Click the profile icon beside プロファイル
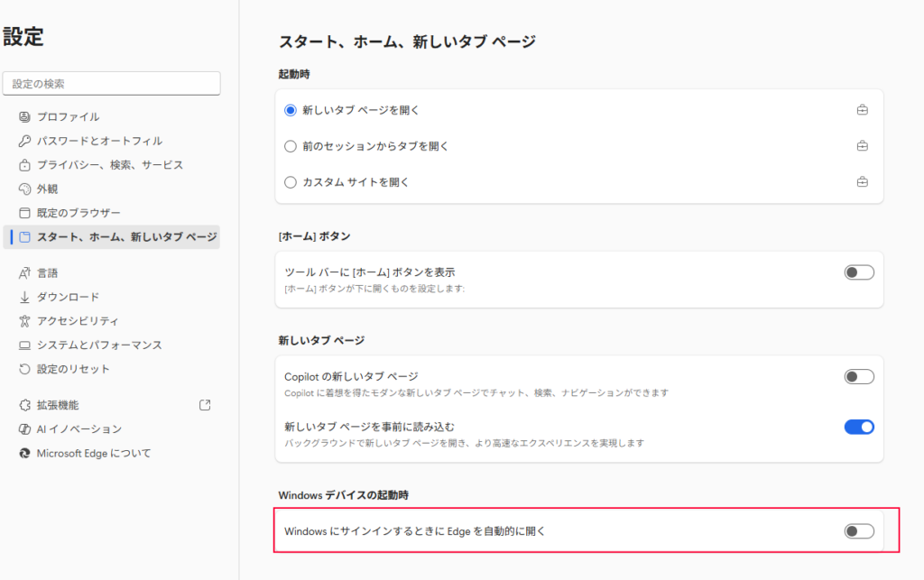 coord(24,116)
